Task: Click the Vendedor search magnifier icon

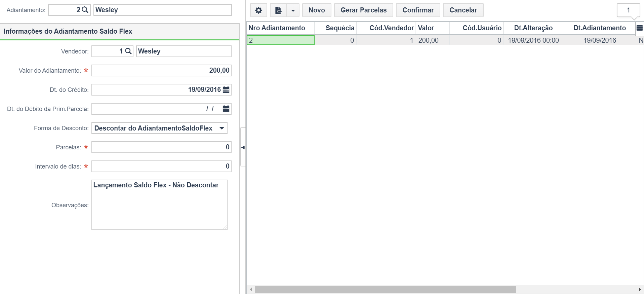Action: (x=128, y=51)
